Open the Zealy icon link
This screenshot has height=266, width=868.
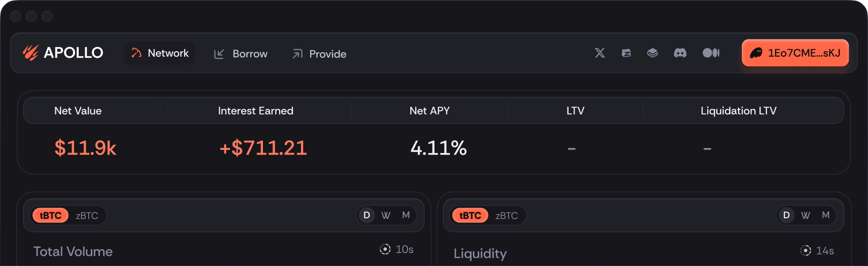(x=626, y=53)
